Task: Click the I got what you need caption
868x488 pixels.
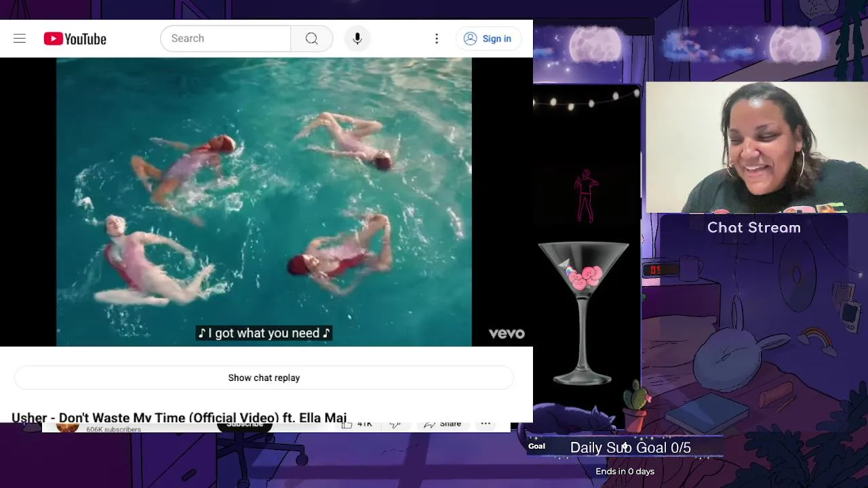Action: (x=264, y=333)
